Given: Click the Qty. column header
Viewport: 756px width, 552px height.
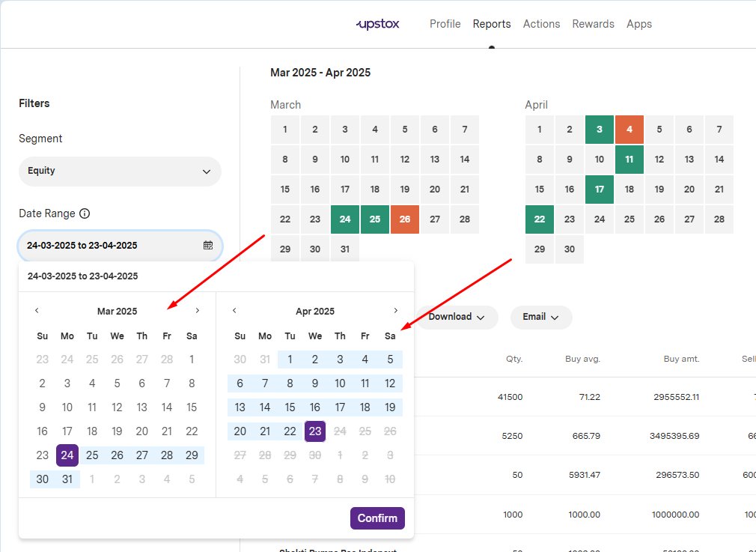Looking at the screenshot, I should (514, 359).
